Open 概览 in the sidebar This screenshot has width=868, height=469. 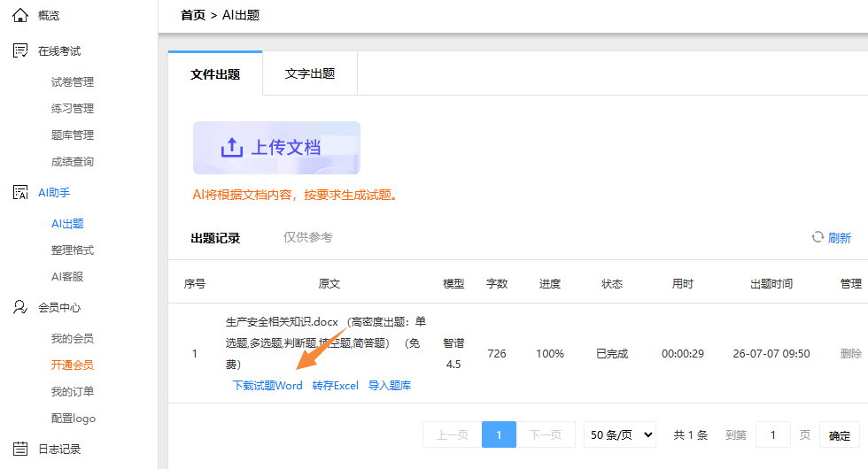[48, 16]
